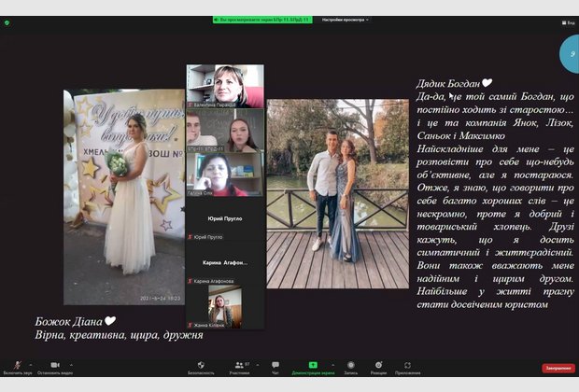Click green screen viewing notification banner
This screenshot has width=579, height=392.
tap(261, 19)
